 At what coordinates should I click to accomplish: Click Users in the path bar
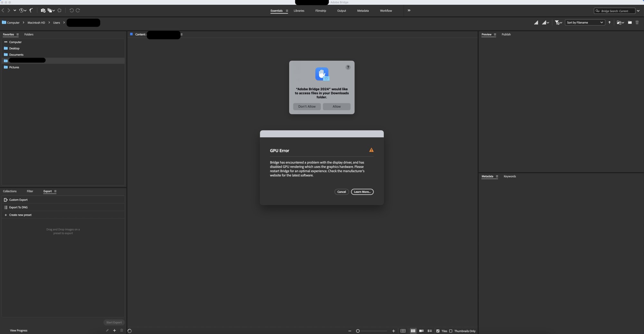(57, 23)
